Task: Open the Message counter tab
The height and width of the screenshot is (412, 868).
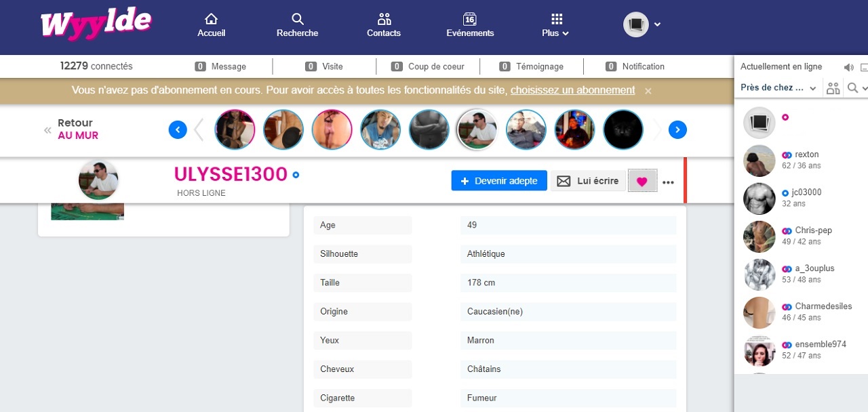Action: (x=220, y=66)
